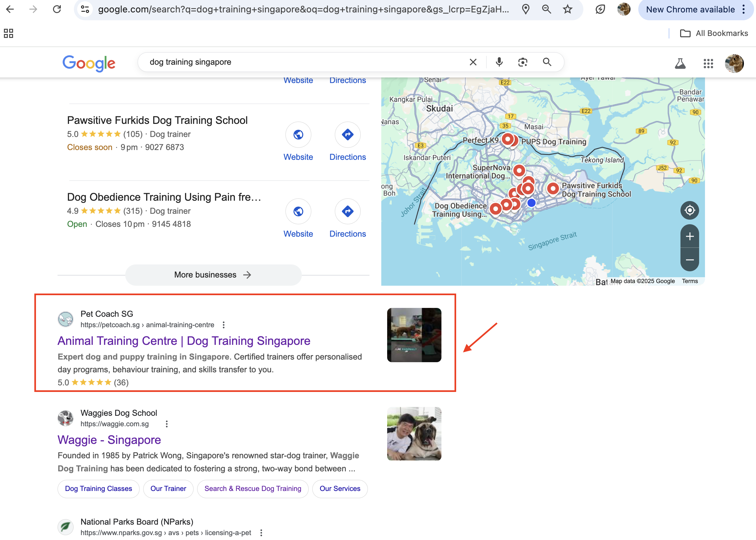Zoom in on the map
Image resolution: width=756 pixels, height=540 pixels.
click(690, 236)
